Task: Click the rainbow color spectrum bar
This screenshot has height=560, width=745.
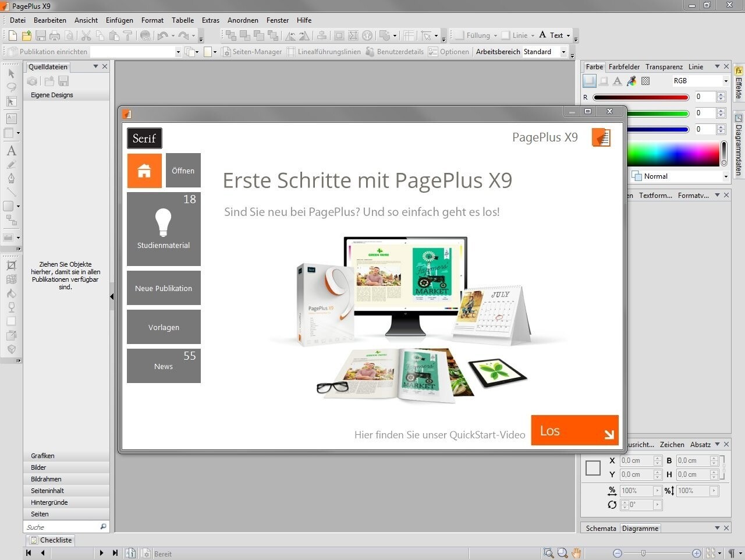Action: point(673,154)
